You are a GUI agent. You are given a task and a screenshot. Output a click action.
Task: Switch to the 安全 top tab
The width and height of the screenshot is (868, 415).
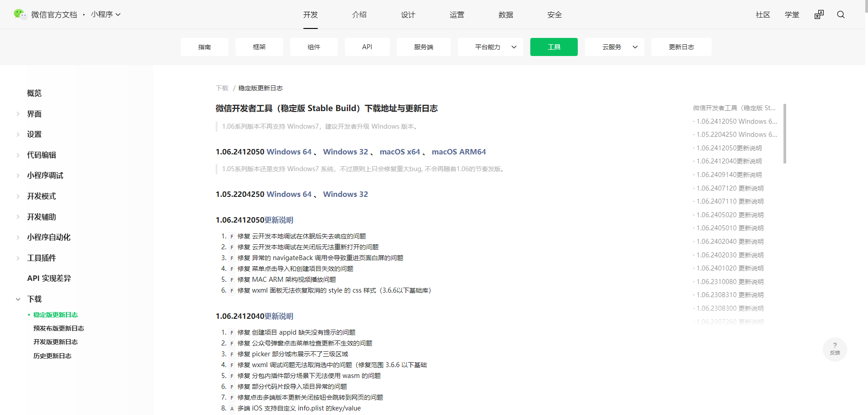(555, 14)
